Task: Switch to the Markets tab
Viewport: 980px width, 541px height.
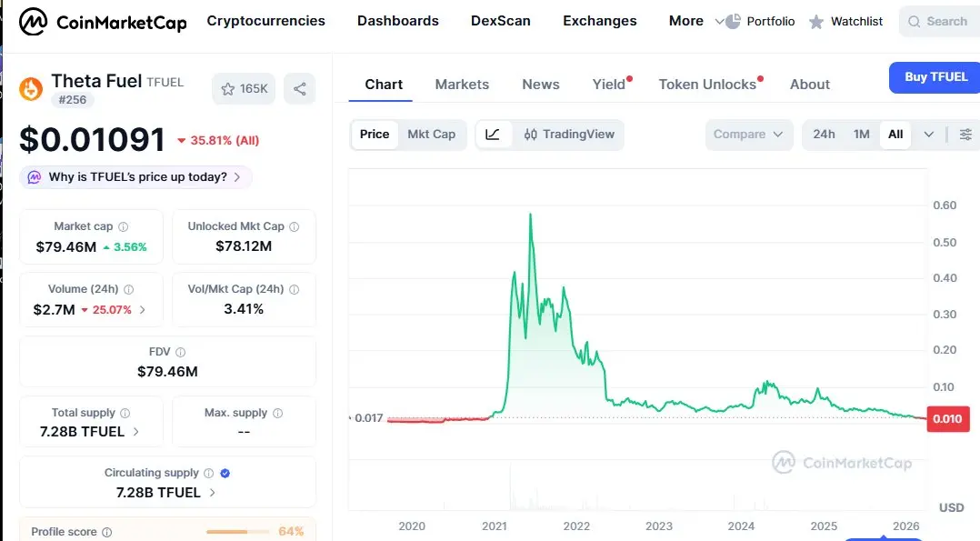Action: point(462,85)
